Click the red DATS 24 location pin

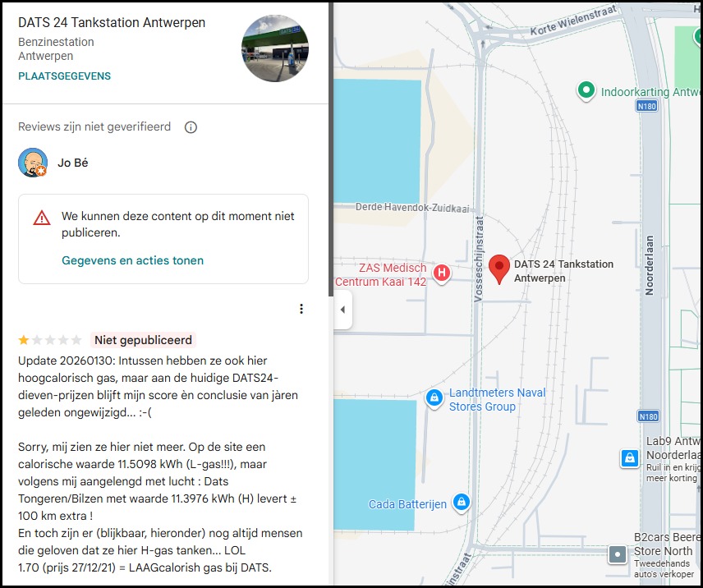(x=499, y=269)
